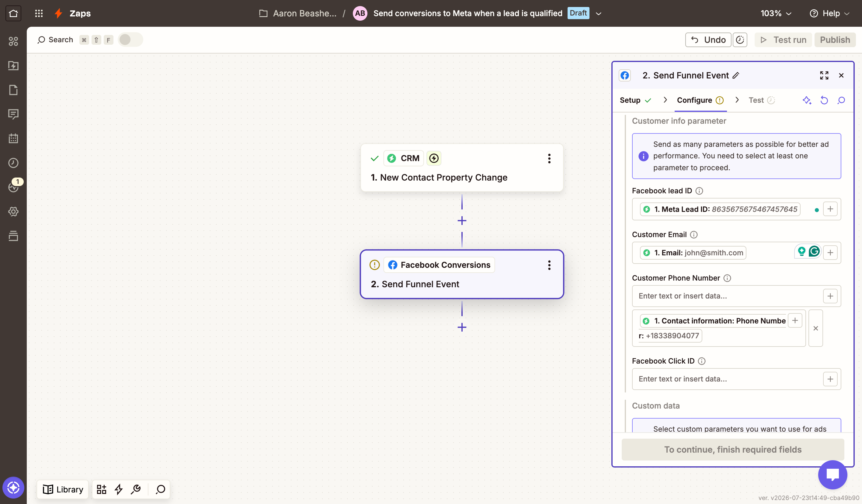
Task: Show info tooltip for Customer Email
Action: [x=694, y=235]
